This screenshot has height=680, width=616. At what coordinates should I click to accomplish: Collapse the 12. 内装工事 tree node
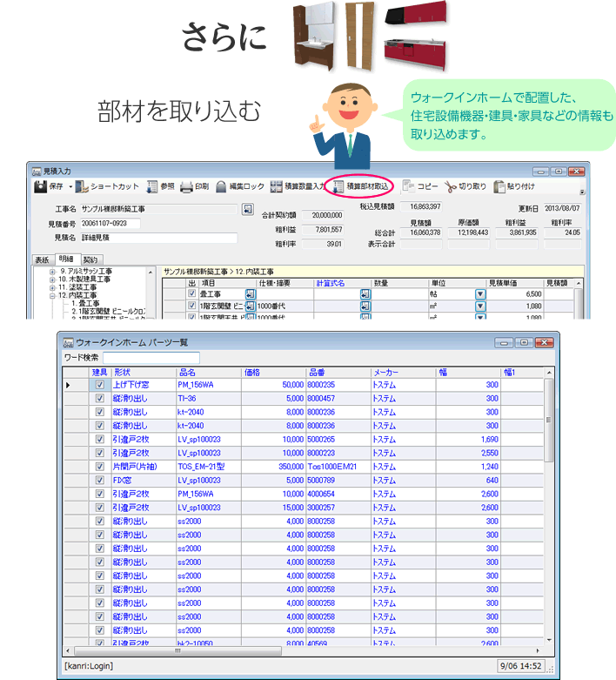(x=52, y=296)
